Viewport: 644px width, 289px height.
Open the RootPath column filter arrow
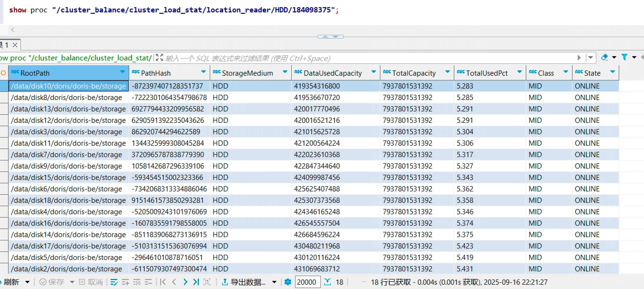[122, 72]
